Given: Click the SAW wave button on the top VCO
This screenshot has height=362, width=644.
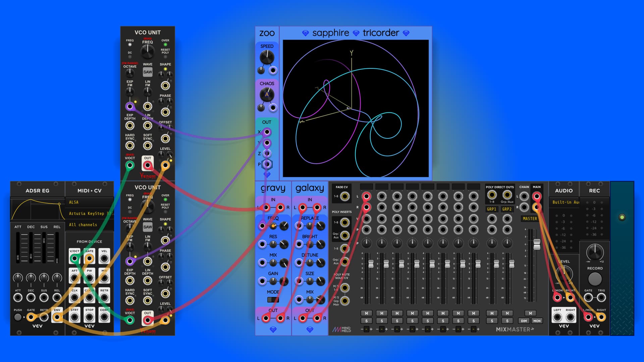Looking at the screenshot, I should (148, 72).
